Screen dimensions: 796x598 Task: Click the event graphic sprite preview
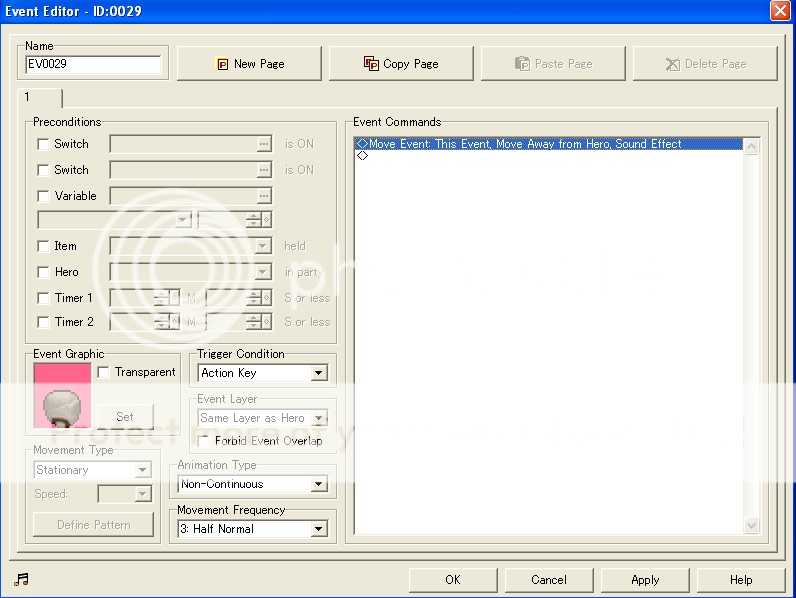click(x=62, y=396)
